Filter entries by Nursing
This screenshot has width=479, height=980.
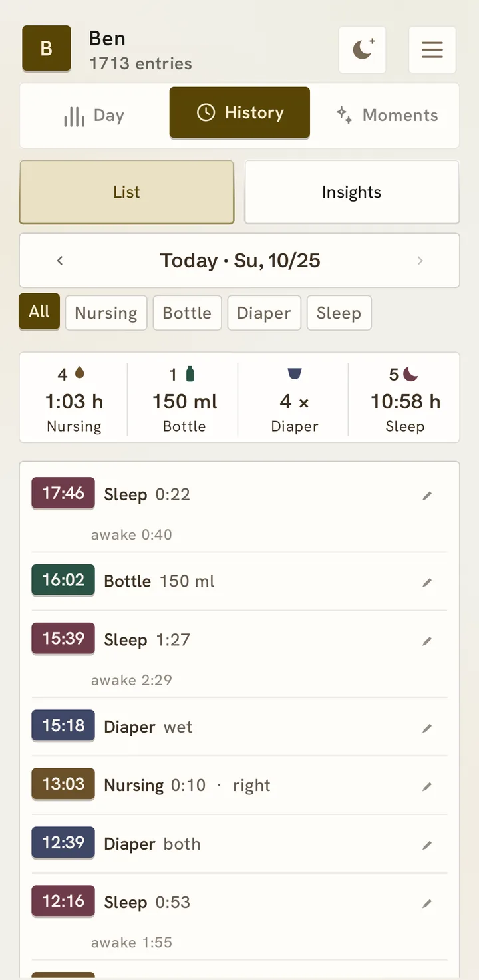106,313
